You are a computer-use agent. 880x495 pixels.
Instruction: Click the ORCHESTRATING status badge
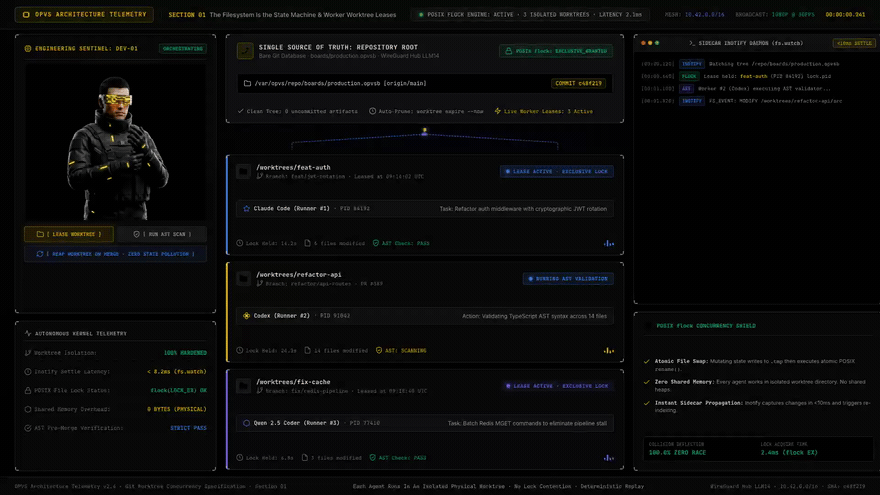[183, 48]
